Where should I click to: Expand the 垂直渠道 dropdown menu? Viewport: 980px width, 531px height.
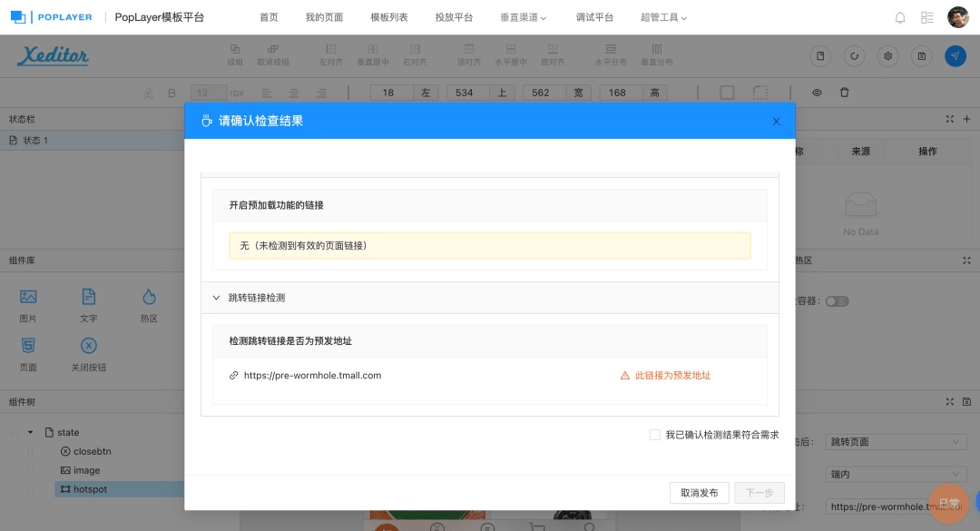(524, 17)
